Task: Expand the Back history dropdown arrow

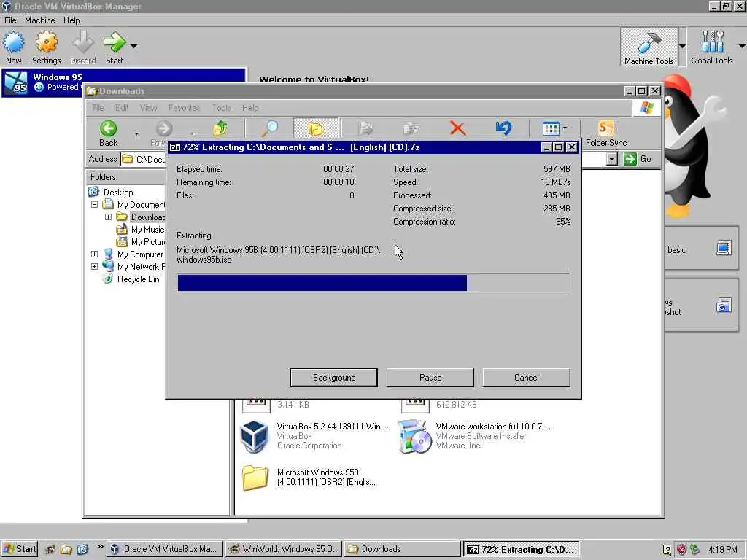Action: pyautogui.click(x=136, y=134)
